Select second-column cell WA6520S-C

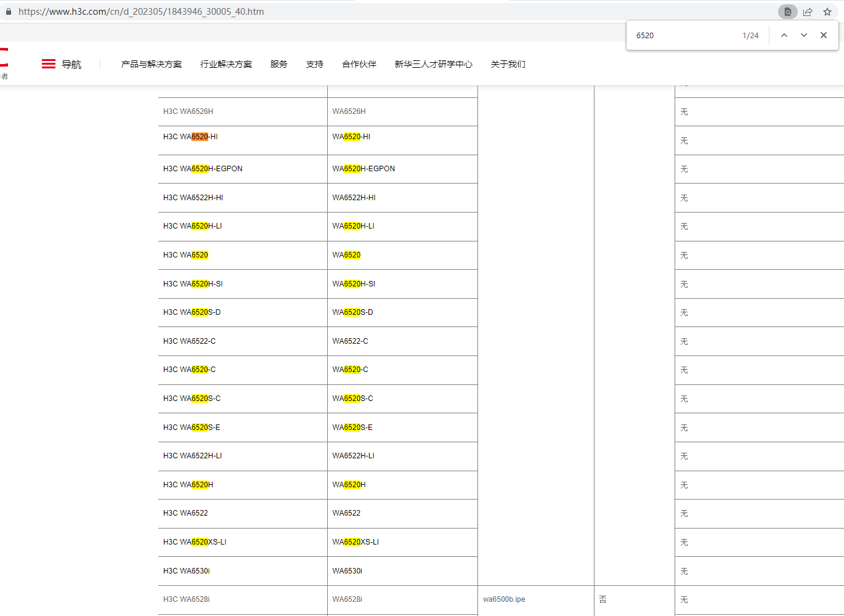coord(352,399)
